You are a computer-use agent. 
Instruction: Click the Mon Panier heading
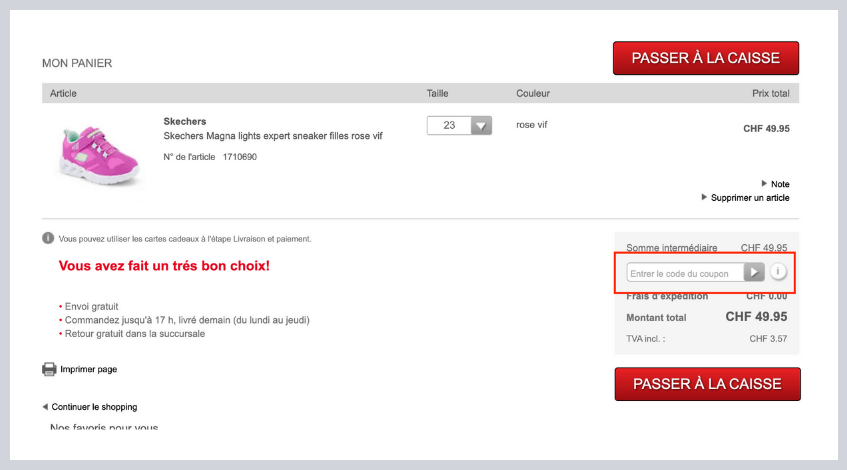point(77,63)
